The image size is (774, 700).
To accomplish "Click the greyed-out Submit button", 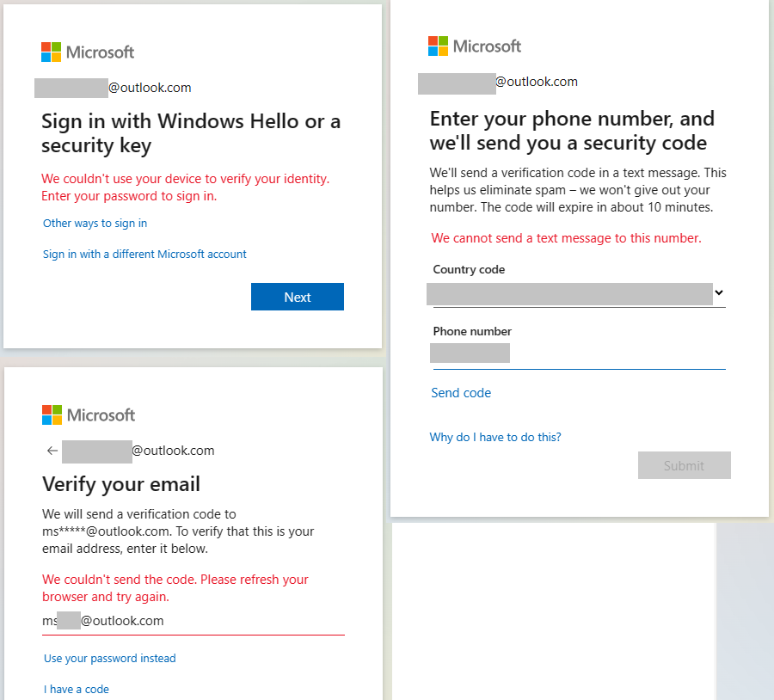I will click(x=685, y=465).
